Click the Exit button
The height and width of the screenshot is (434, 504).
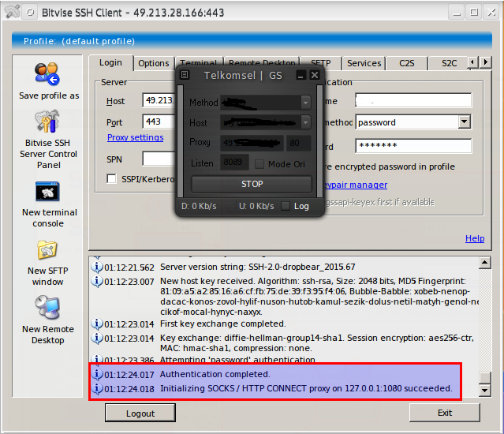pos(445,413)
